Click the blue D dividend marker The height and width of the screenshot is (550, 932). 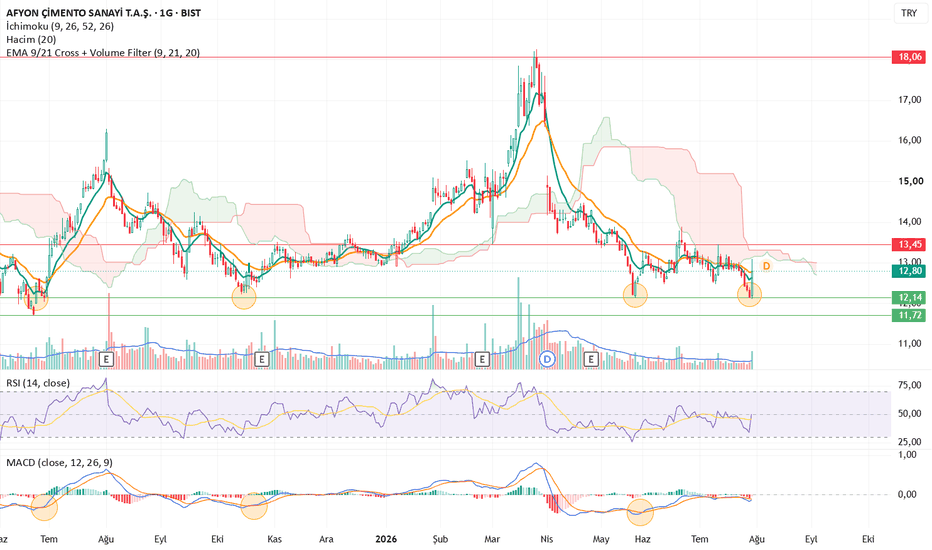[x=547, y=359]
